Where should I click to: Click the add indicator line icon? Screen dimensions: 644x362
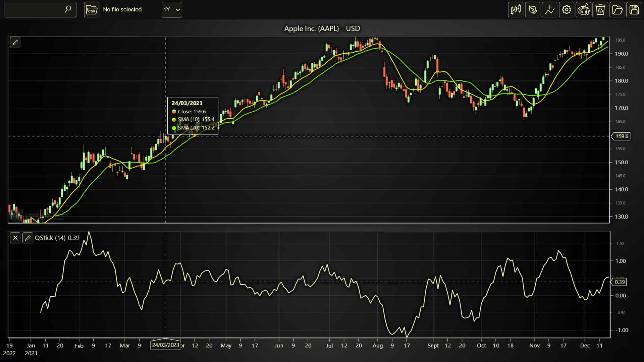pyautogui.click(x=550, y=10)
